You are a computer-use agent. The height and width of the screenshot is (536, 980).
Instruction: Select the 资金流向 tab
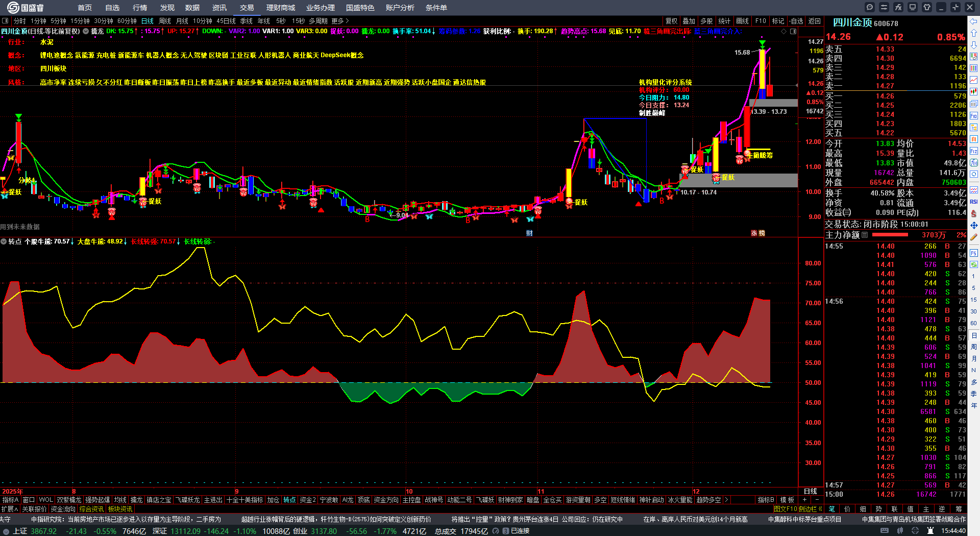[x=63, y=509]
